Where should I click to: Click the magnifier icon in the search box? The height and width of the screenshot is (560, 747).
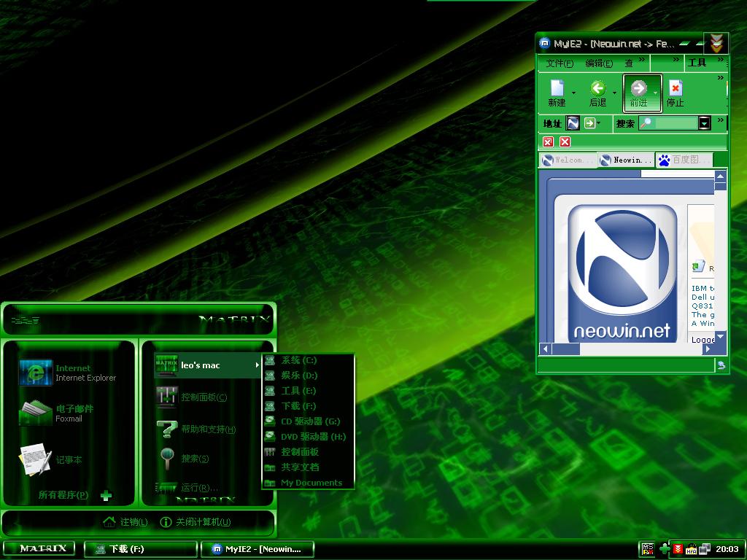tap(646, 122)
